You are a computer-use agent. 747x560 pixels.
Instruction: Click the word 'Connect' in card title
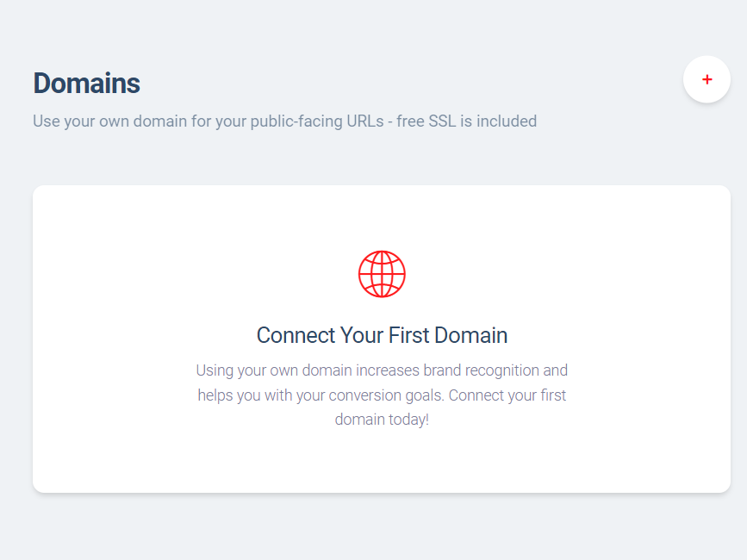point(296,335)
